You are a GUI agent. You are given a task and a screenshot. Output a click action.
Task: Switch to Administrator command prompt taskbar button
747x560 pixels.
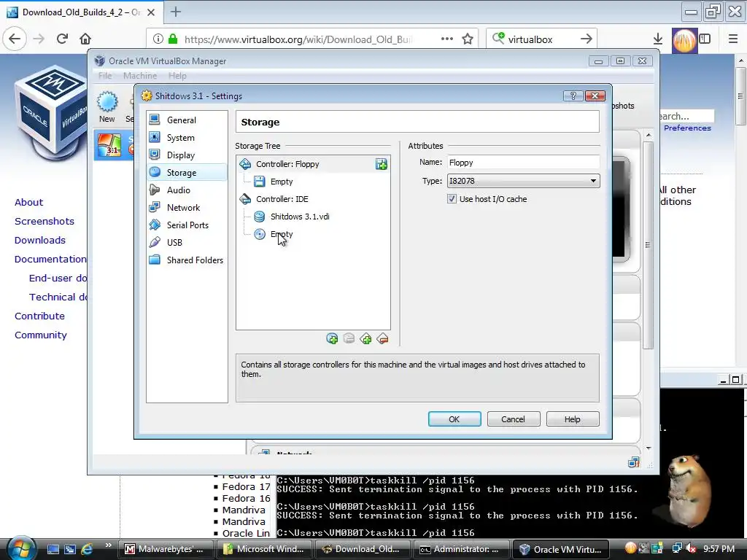(462, 549)
